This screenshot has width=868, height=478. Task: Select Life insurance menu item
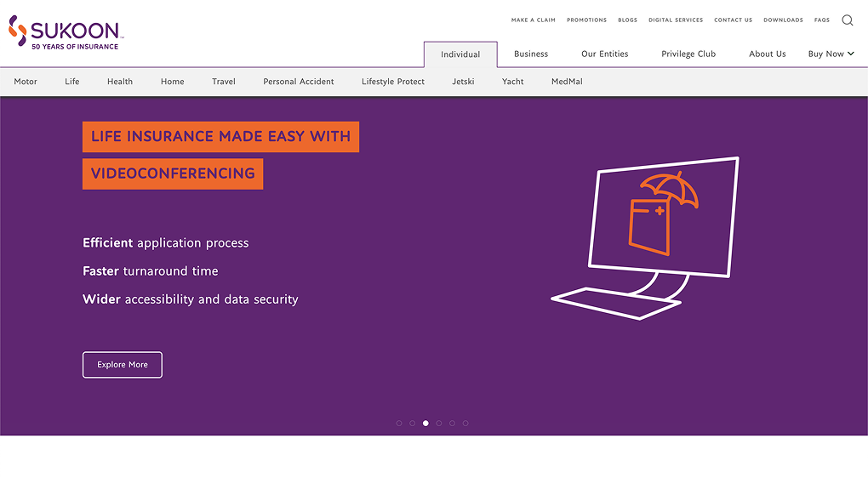point(72,82)
